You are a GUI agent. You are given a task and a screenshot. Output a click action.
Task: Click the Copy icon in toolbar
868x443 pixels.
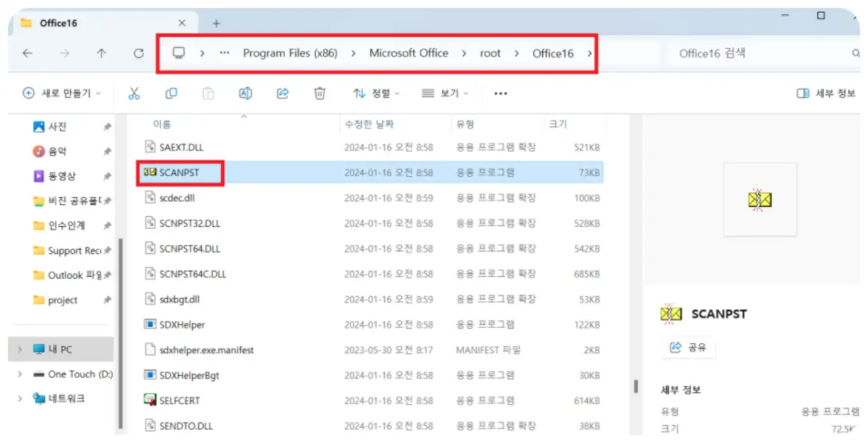[171, 94]
